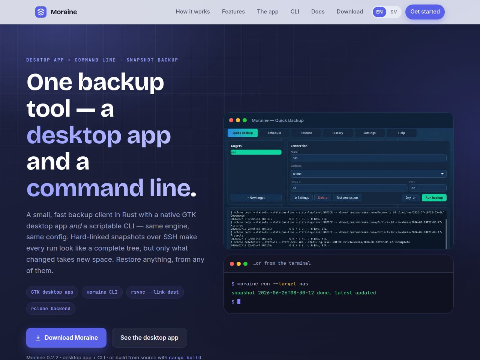Switch language to SV
The width and height of the screenshot is (480, 360).
tap(394, 12)
